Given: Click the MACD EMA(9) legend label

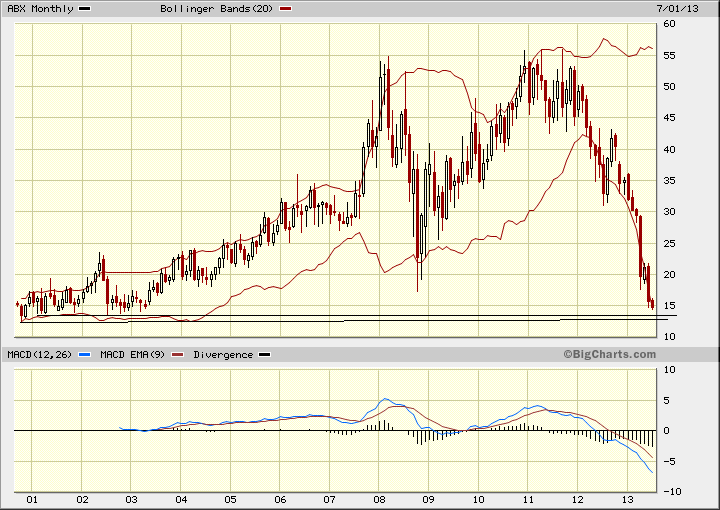Looking at the screenshot, I should [132, 355].
